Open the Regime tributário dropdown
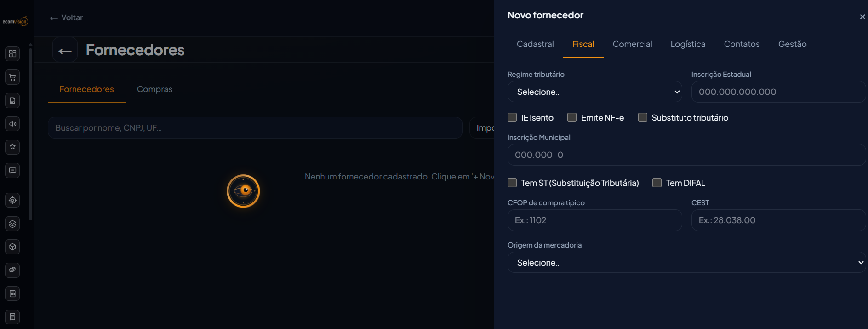This screenshot has width=868, height=329. (594, 92)
